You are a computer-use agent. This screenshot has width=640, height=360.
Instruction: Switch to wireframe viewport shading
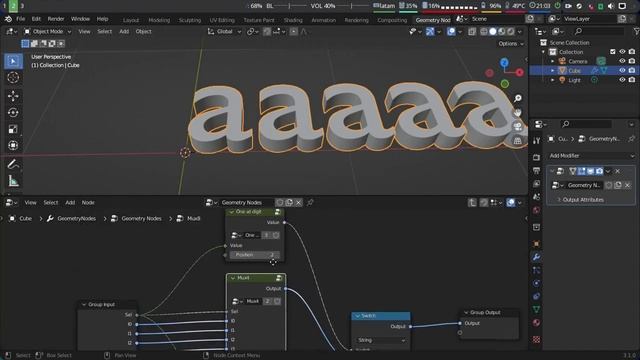[484, 31]
